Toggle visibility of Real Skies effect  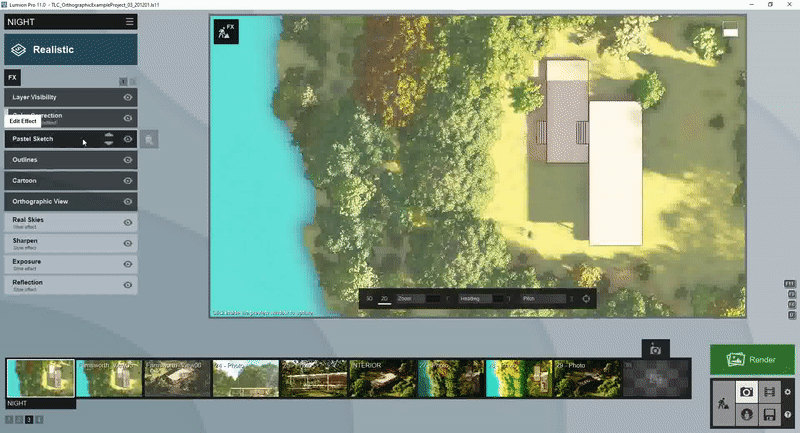tap(128, 223)
